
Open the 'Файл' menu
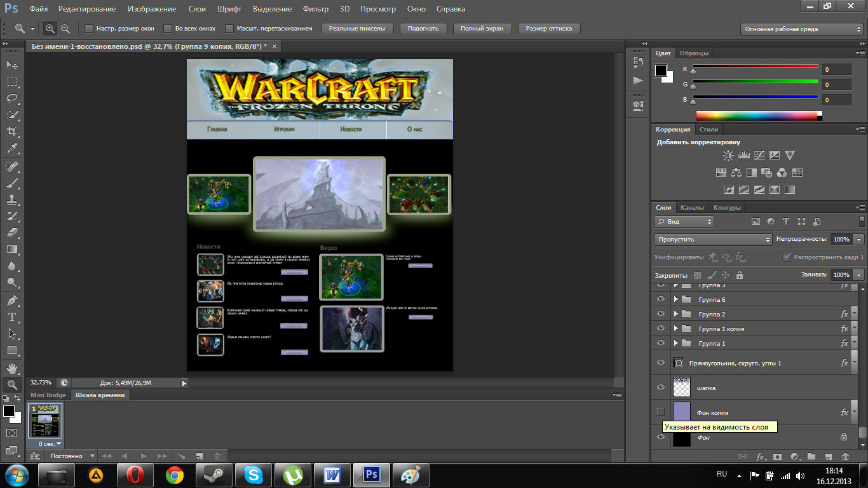click(x=38, y=9)
